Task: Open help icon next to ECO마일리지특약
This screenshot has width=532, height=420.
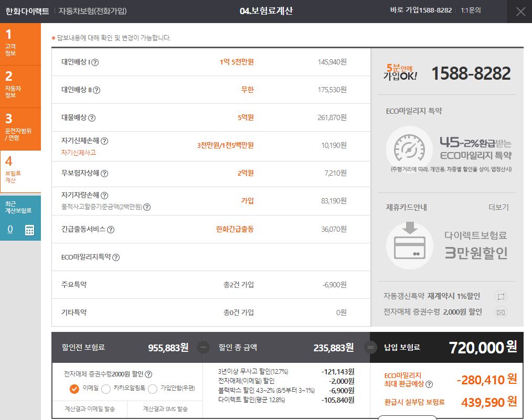Action: point(116,257)
